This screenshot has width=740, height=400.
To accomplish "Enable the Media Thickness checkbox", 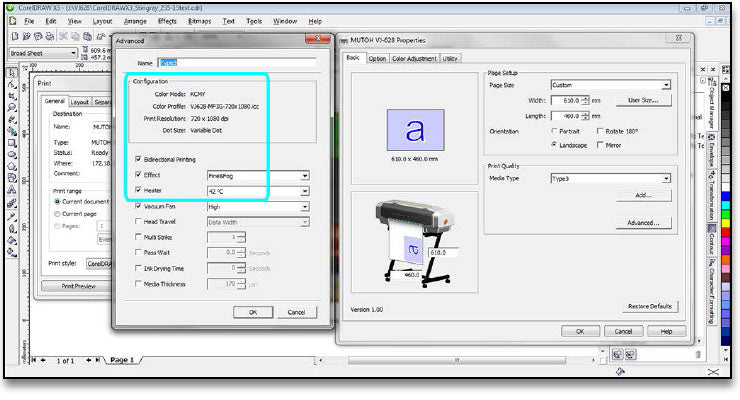I will [x=138, y=283].
